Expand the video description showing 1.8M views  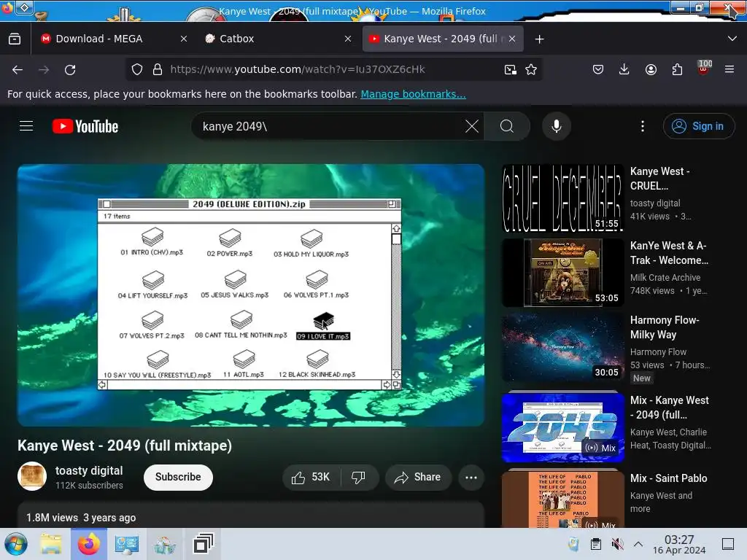[x=251, y=516]
